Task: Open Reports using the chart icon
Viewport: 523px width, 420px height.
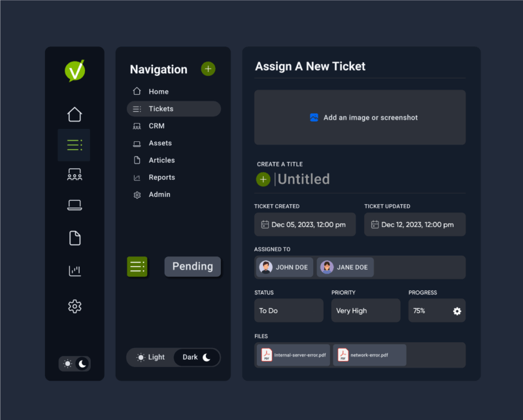Action: (74, 270)
